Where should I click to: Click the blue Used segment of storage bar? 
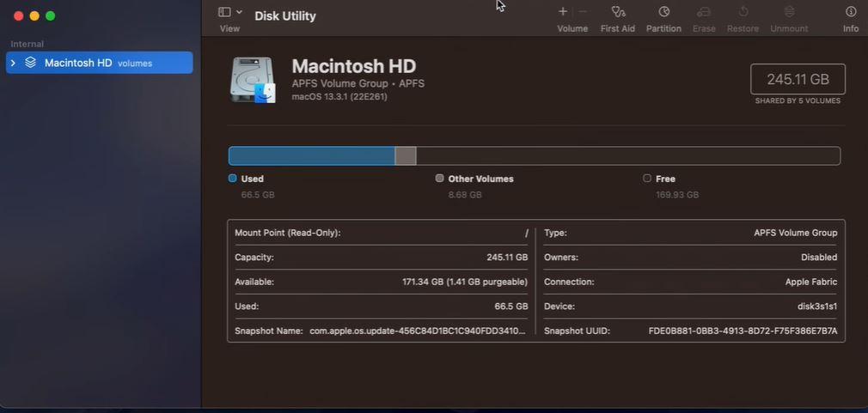(312, 156)
